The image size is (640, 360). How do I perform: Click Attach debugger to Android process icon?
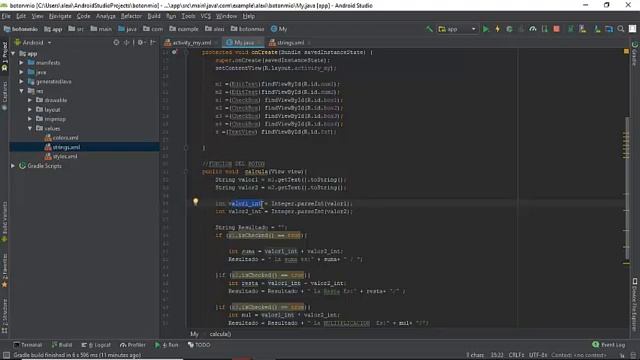coord(544,29)
